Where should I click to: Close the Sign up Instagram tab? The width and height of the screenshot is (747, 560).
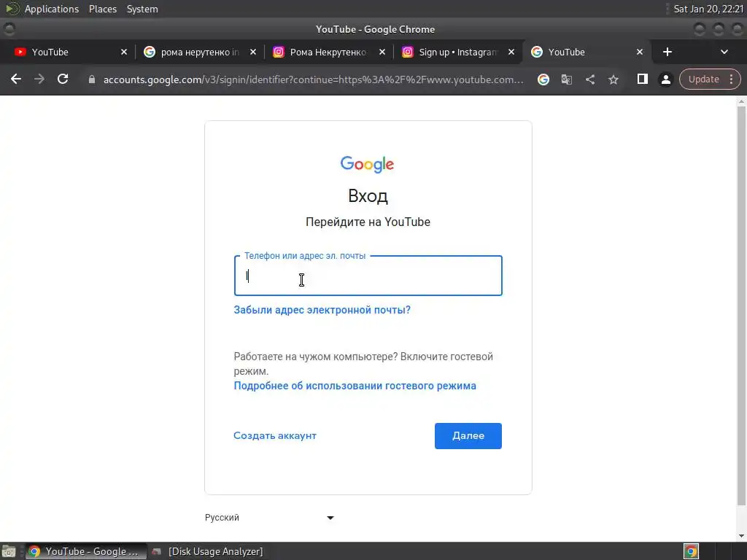(x=511, y=52)
